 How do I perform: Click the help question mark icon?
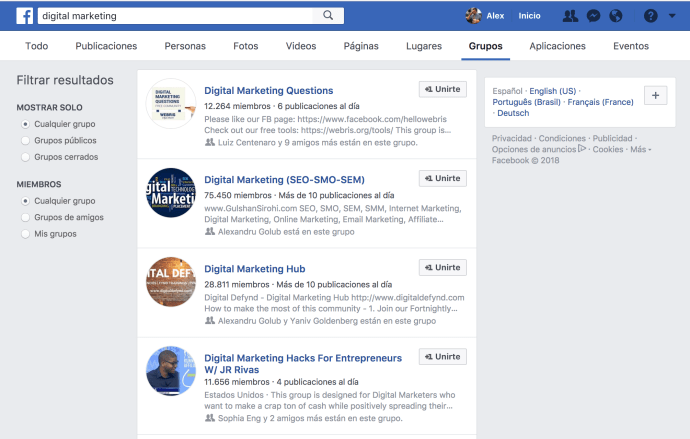coord(650,16)
